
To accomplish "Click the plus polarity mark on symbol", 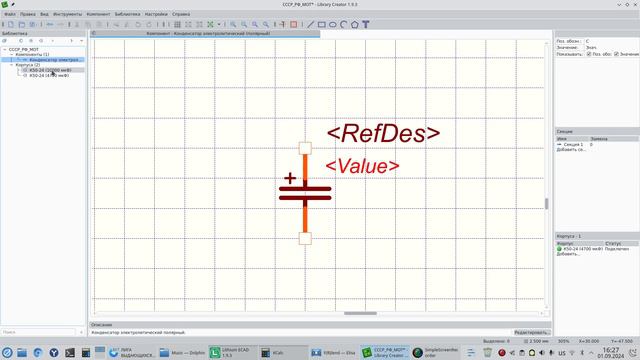I will click(290, 178).
